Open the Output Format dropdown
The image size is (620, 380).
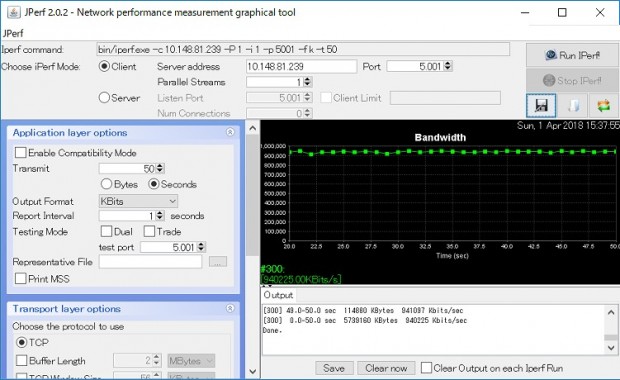pos(138,201)
